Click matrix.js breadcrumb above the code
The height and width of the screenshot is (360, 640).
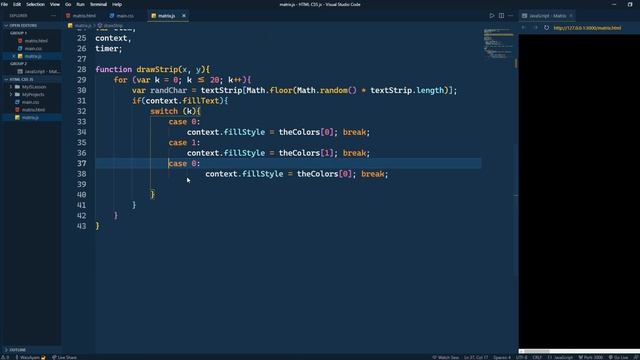(x=80, y=25)
